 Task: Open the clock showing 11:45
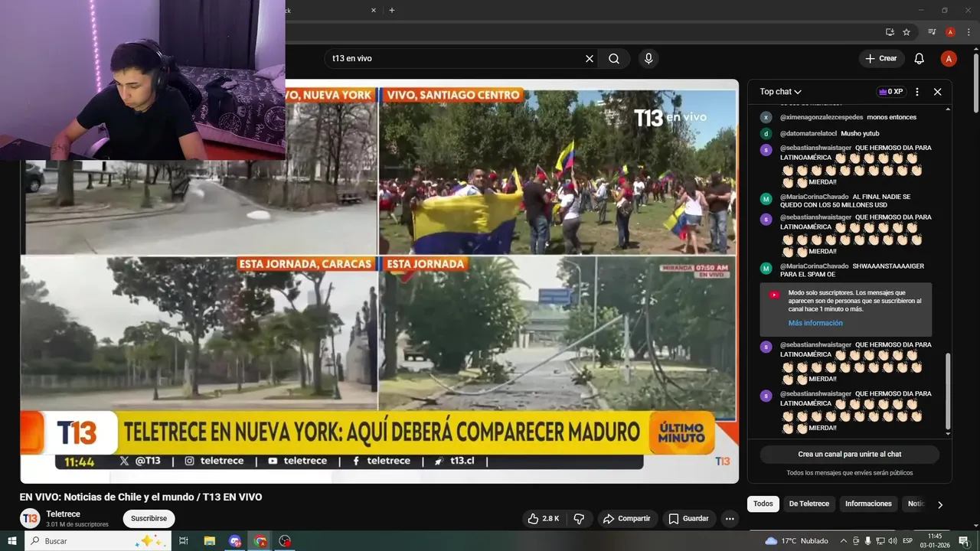click(x=935, y=540)
